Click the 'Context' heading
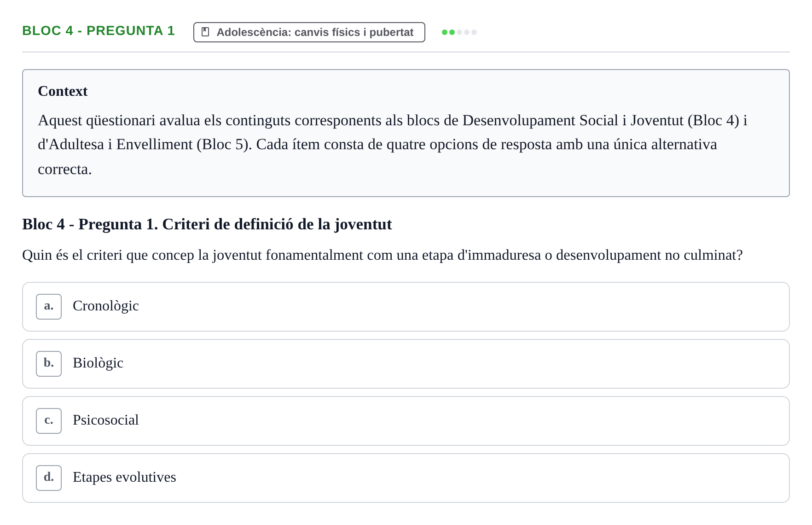This screenshot has width=812, height=525. click(x=63, y=91)
